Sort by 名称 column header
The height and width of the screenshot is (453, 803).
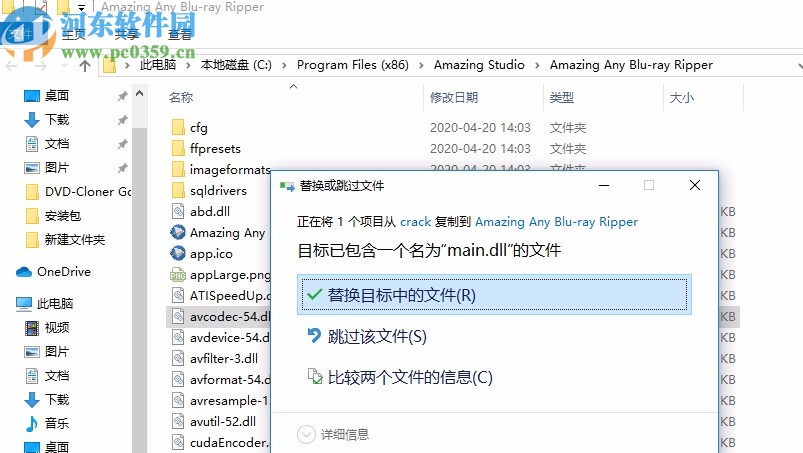[x=181, y=97]
